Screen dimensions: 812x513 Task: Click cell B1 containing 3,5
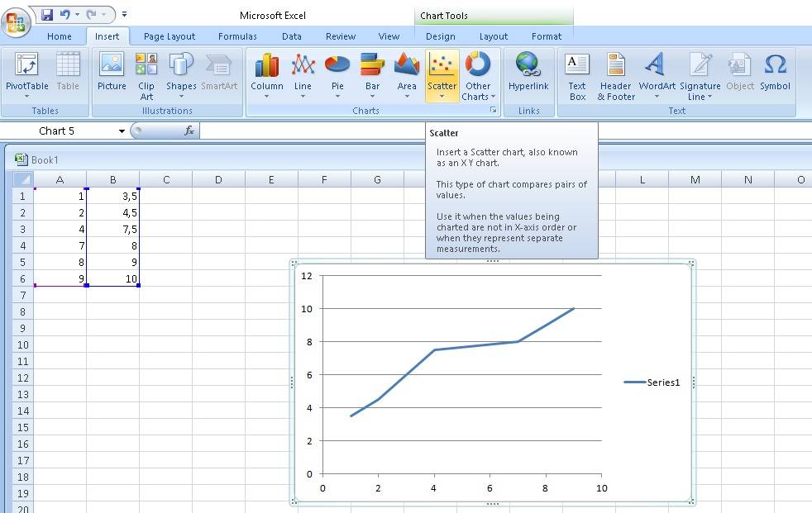point(113,196)
